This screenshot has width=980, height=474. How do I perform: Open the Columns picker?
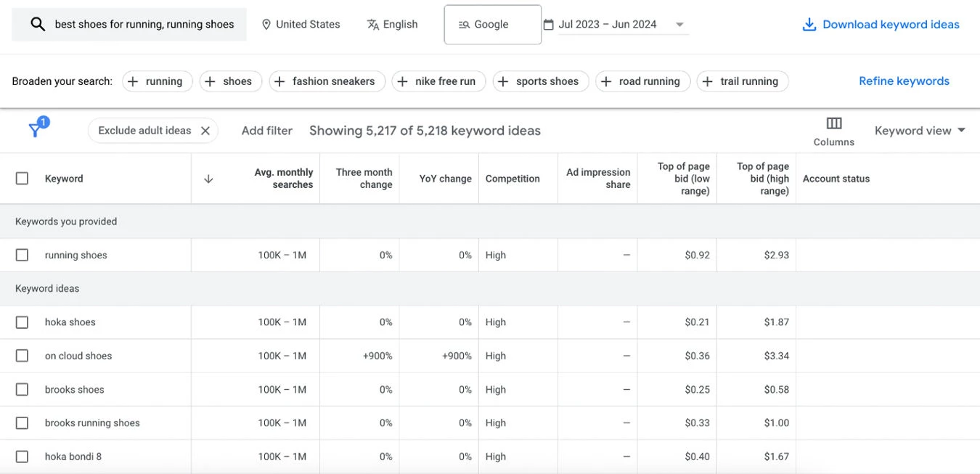(834, 131)
